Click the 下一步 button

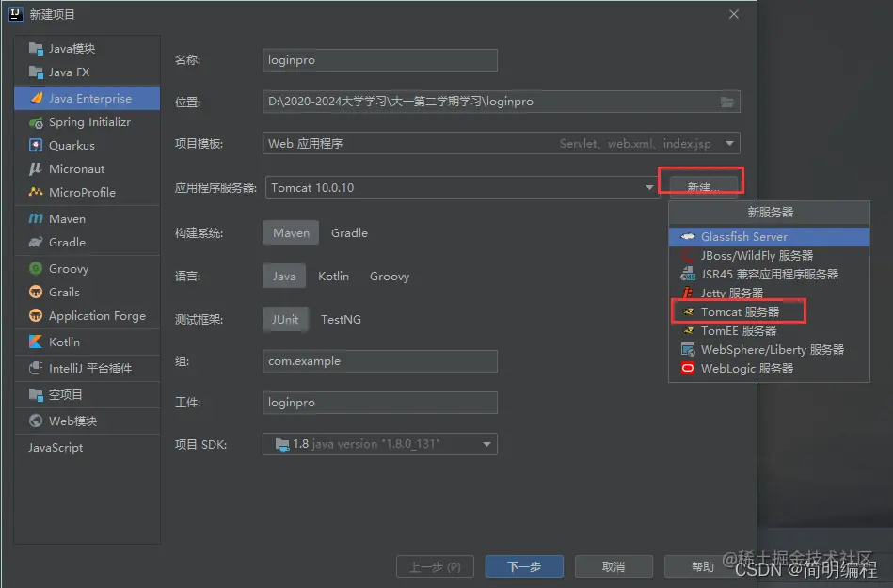[x=523, y=566]
